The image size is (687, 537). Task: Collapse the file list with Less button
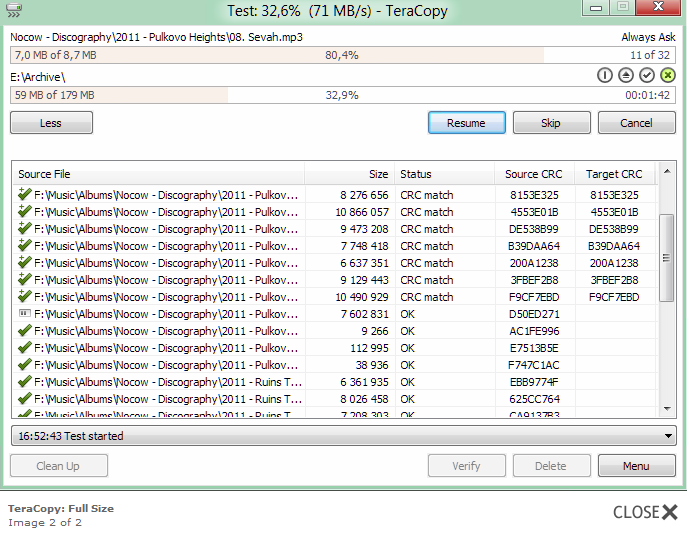[51, 123]
